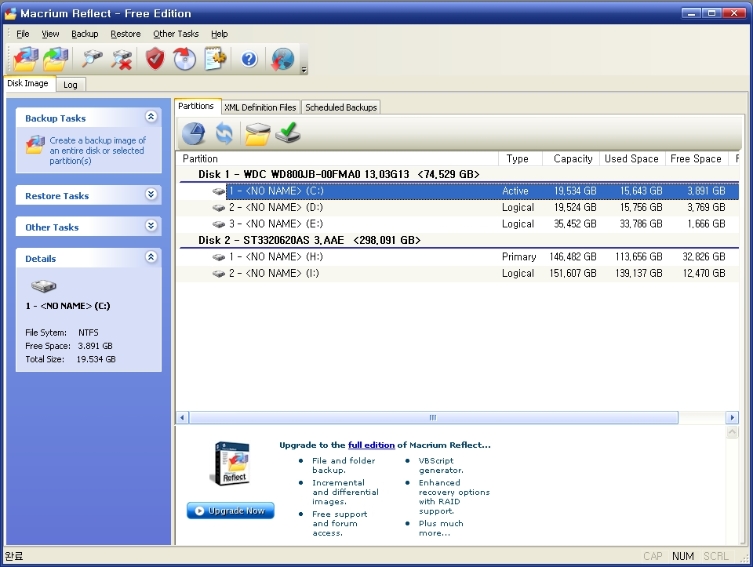
Task: Click the partition list horizontal scrollbar
Action: point(432,417)
